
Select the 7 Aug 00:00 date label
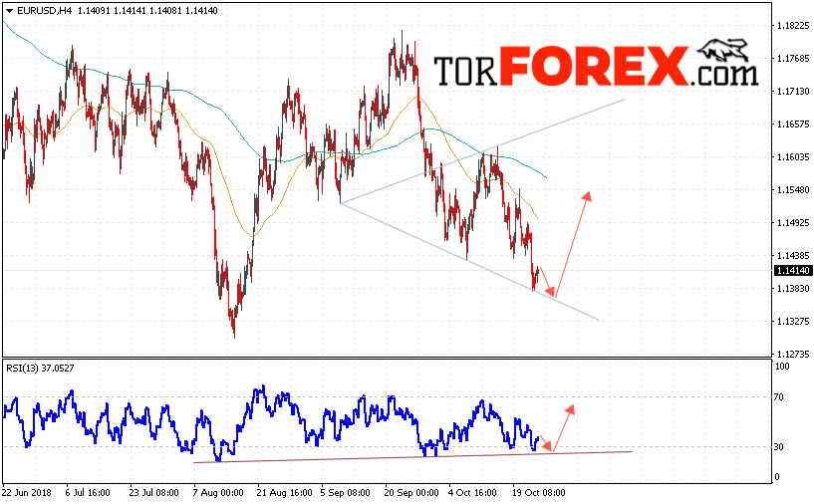218,493
